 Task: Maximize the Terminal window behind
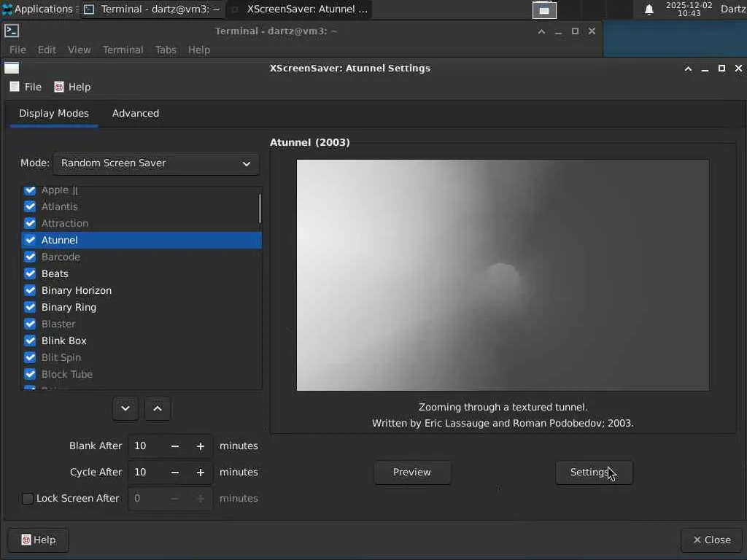click(x=575, y=31)
